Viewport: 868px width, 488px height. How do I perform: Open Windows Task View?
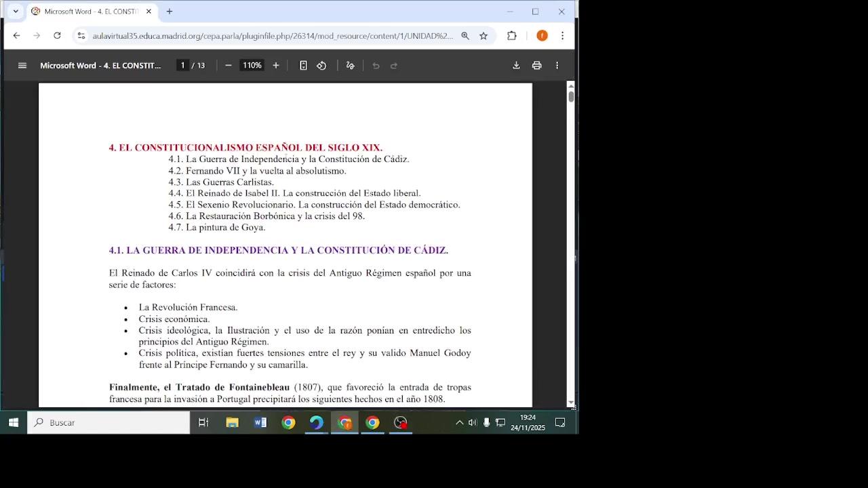click(x=203, y=422)
